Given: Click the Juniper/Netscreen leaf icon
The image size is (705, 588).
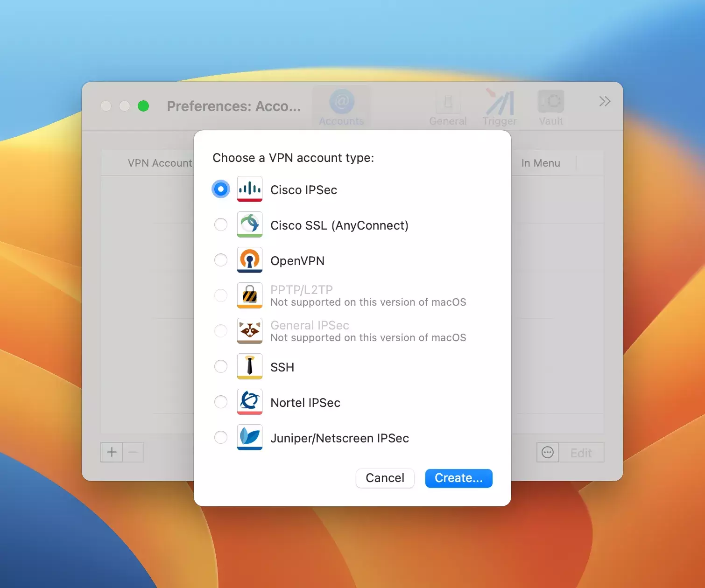Looking at the screenshot, I should (x=250, y=437).
